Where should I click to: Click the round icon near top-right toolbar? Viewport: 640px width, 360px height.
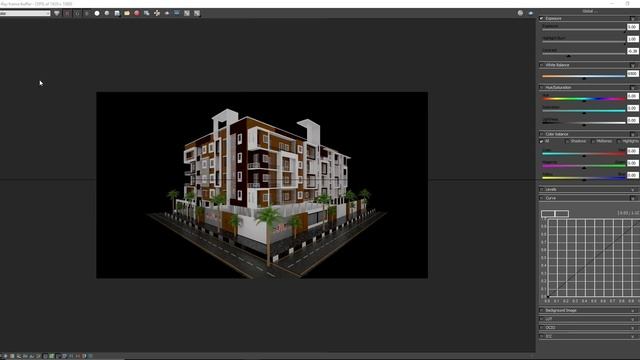(520, 13)
